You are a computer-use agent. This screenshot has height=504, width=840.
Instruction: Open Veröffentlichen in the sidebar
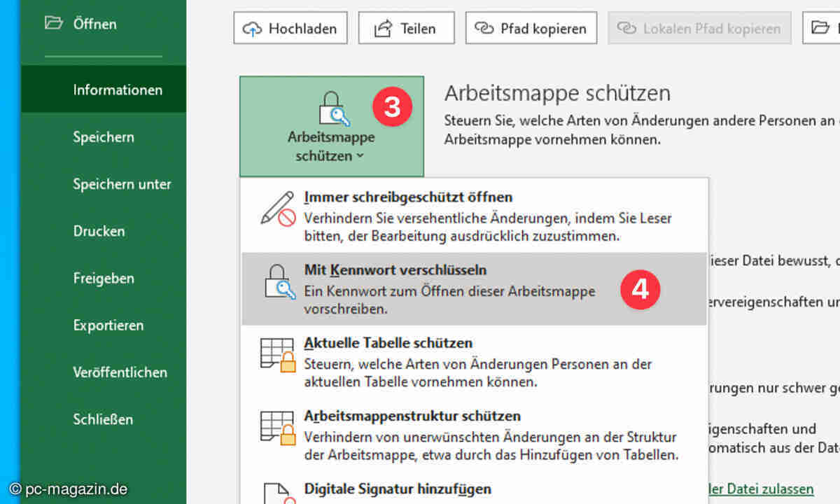[120, 372]
